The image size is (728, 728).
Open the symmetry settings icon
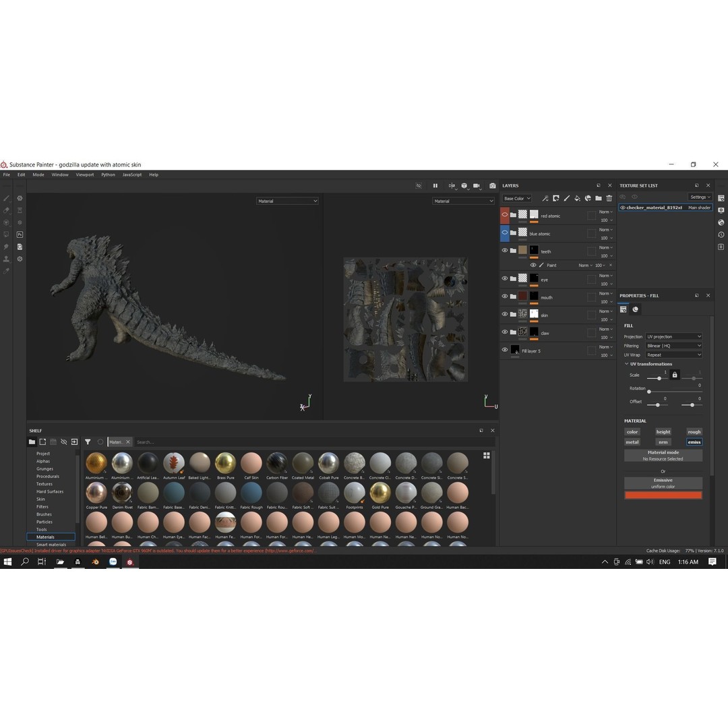coord(452,186)
